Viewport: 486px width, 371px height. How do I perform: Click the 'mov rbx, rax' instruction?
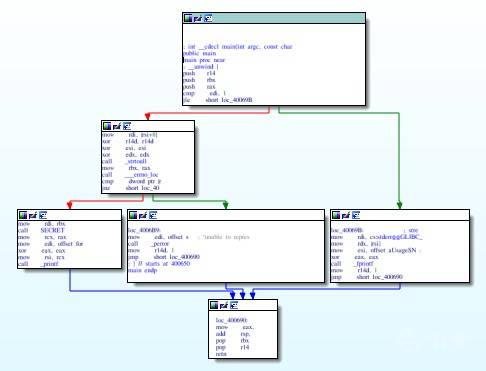click(126, 168)
